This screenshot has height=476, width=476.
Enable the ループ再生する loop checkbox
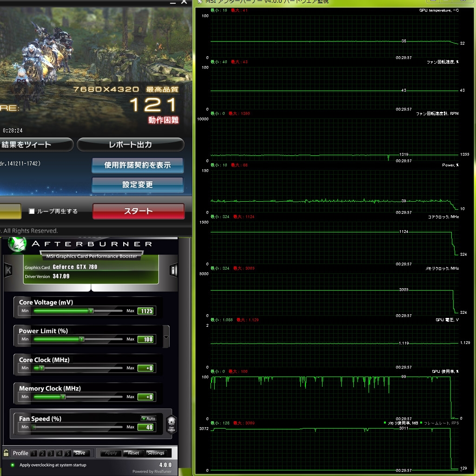pos(32,211)
